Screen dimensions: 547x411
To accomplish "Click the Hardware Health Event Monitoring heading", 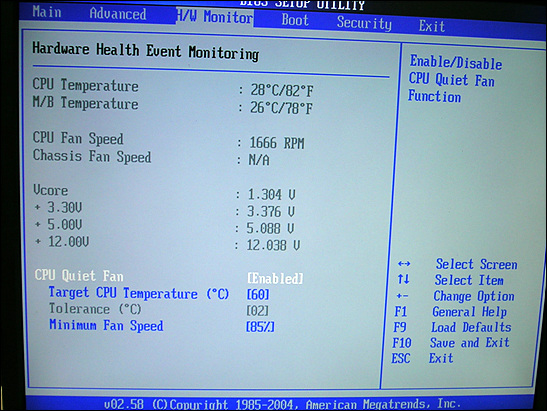I will (x=146, y=51).
